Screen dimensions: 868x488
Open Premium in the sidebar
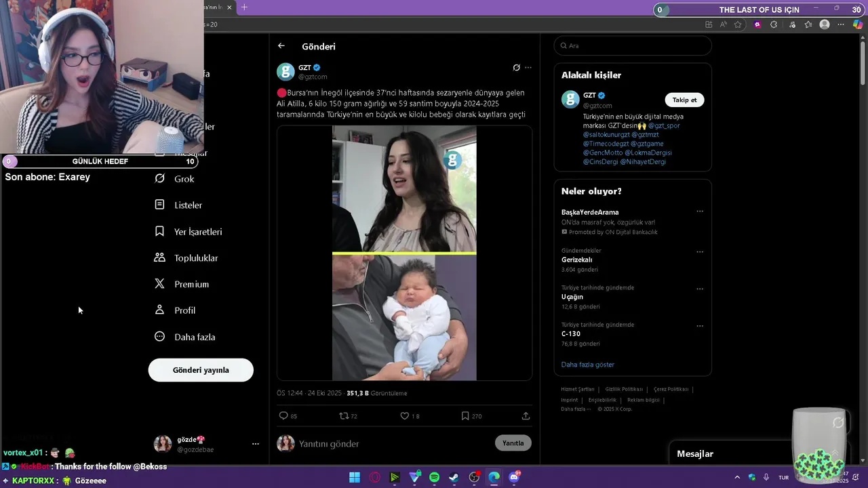click(181, 284)
